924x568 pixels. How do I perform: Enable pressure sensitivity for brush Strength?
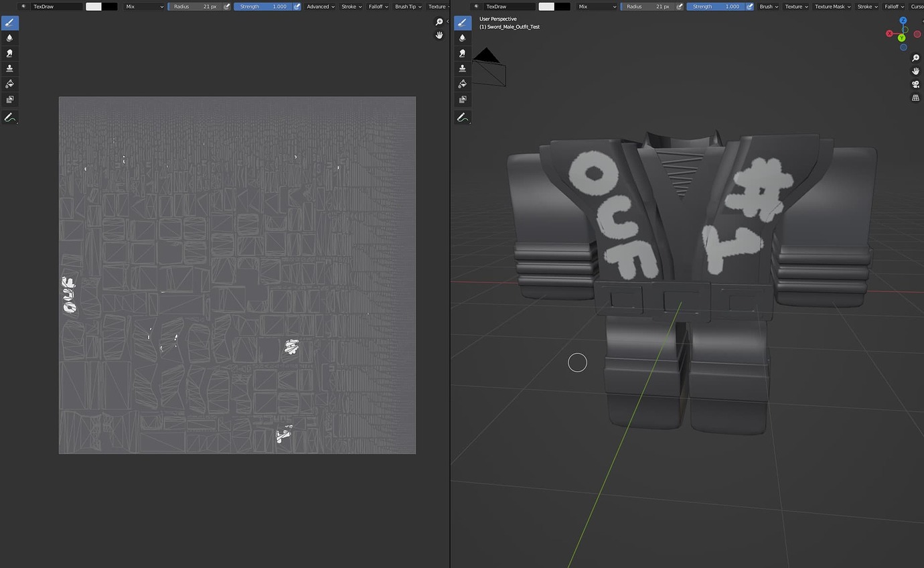[297, 6]
